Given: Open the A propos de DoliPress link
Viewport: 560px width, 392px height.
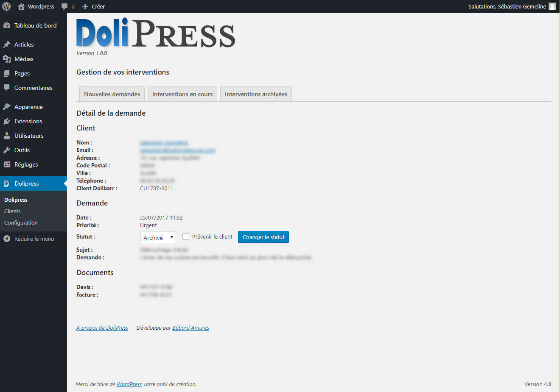Looking at the screenshot, I should click(x=102, y=328).
